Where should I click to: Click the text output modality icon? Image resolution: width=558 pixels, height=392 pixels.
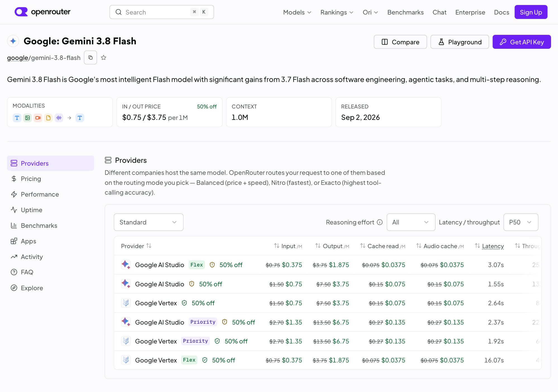(x=80, y=118)
